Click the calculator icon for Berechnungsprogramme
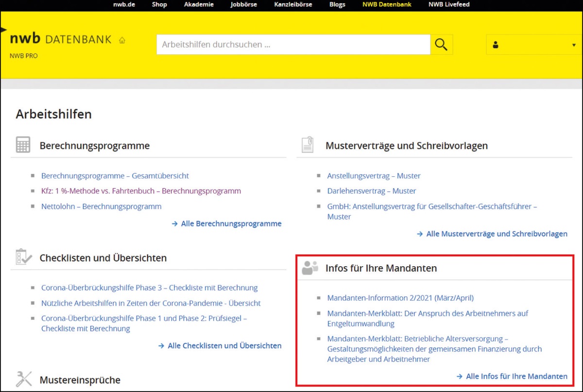Viewport: 583px width, 392px height. 23,145
